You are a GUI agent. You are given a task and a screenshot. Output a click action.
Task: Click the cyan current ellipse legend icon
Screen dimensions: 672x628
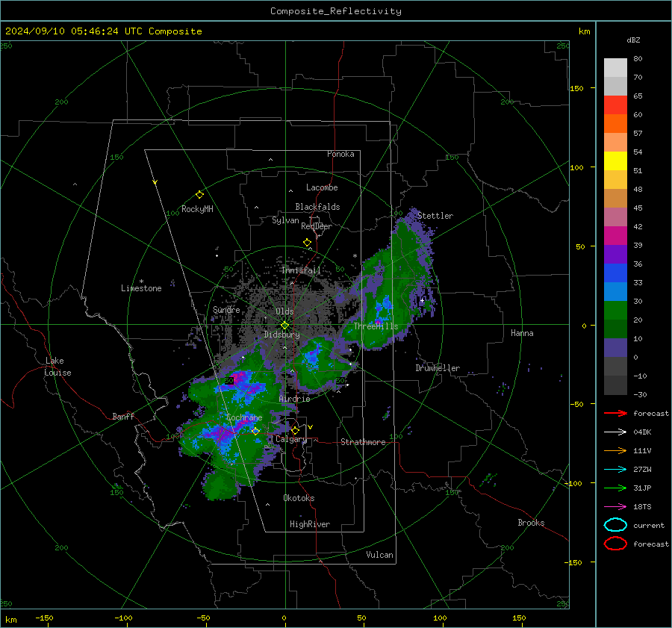coord(615,525)
